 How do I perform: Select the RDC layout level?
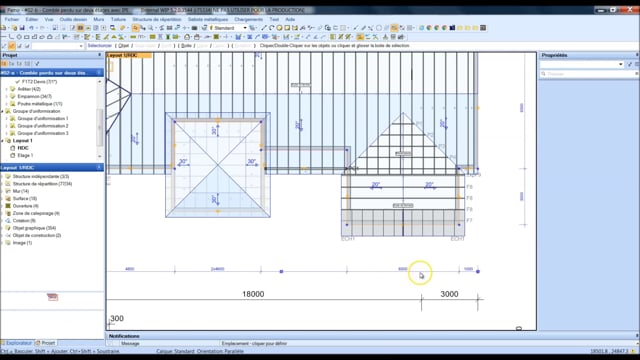pyautogui.click(x=23, y=148)
